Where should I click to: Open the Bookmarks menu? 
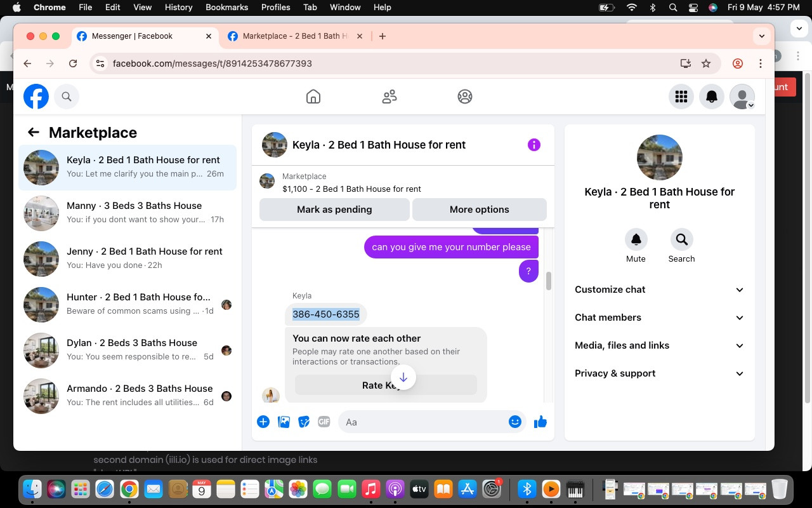click(x=226, y=8)
